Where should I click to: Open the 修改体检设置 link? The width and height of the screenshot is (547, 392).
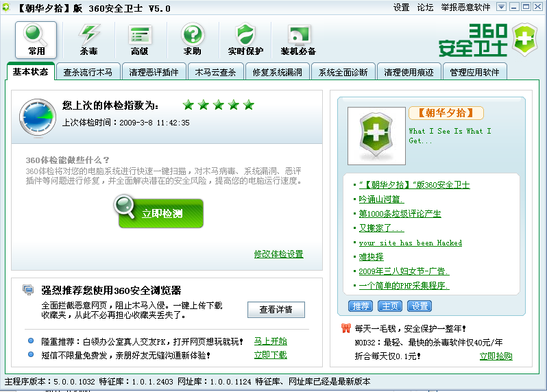[279, 254]
